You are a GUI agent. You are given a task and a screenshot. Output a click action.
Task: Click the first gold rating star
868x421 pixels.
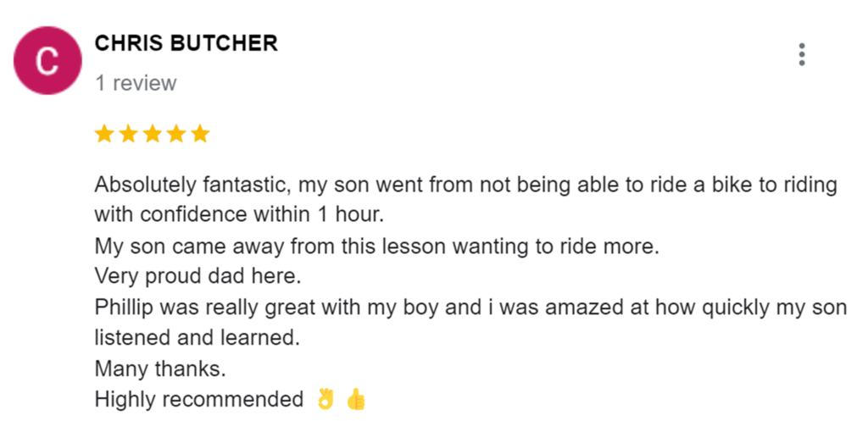104,134
